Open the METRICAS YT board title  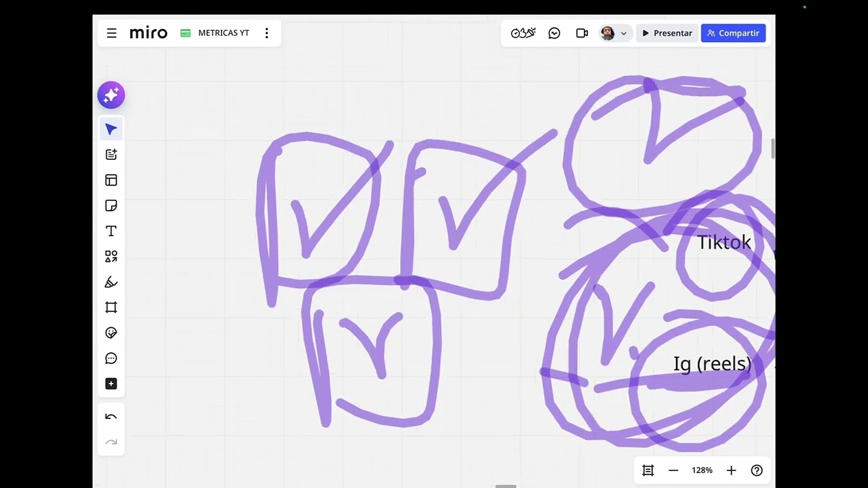(224, 33)
